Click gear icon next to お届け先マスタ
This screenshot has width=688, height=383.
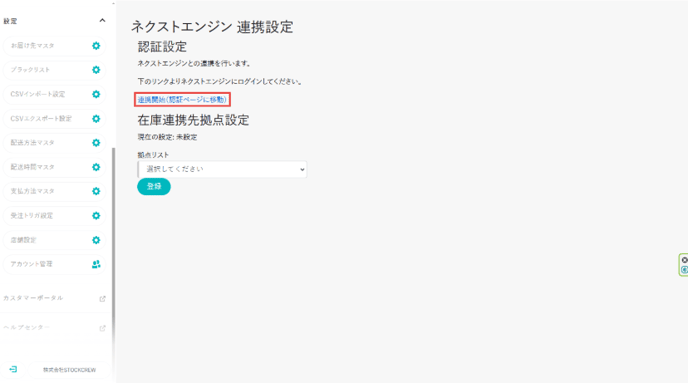tap(96, 46)
